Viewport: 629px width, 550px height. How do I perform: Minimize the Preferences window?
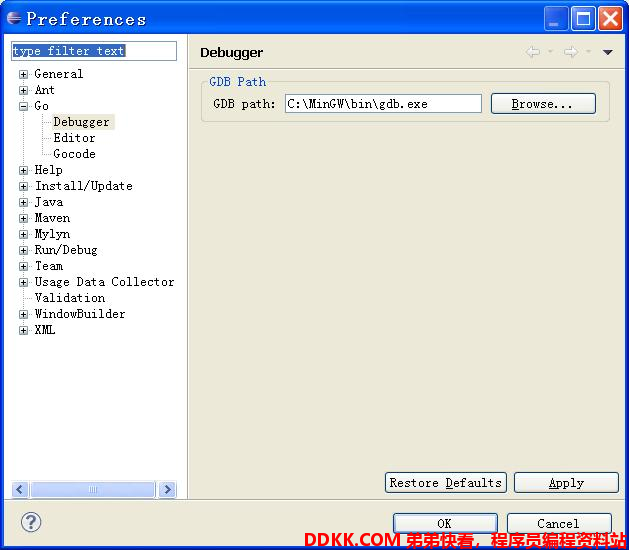pos(556,19)
